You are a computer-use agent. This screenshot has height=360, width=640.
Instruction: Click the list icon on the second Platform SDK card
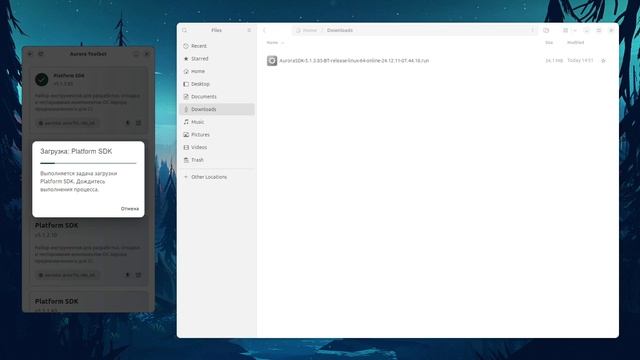pos(138,275)
